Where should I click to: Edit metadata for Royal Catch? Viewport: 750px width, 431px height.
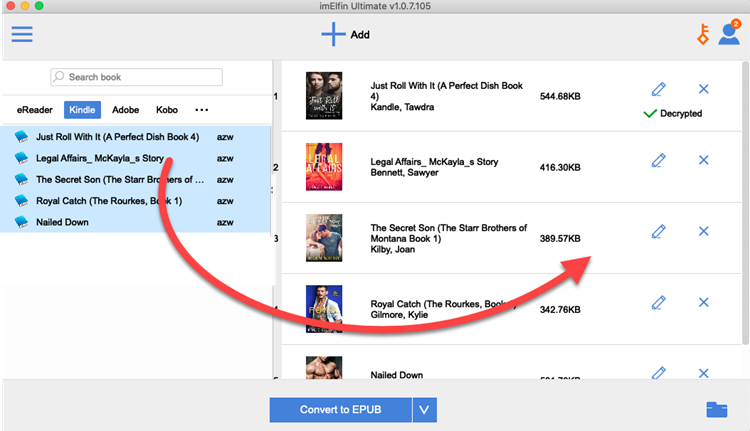(659, 302)
